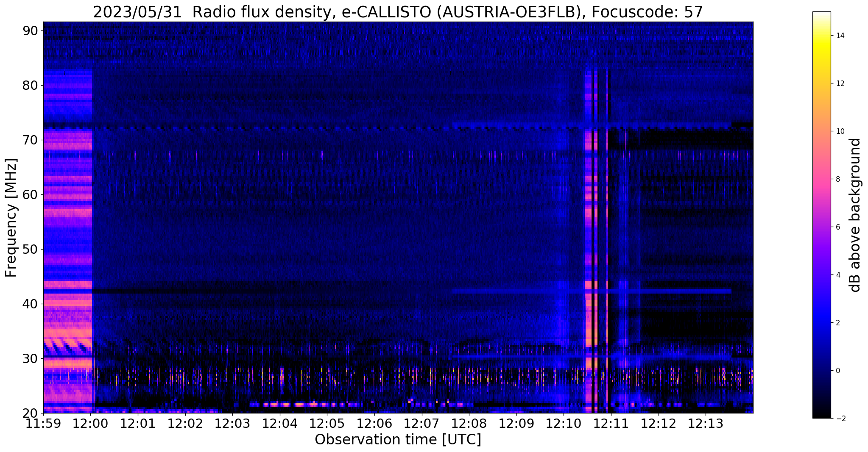The height and width of the screenshot is (452, 868).
Task: Click the 14 tick label on colorbar
Action: [x=839, y=36]
